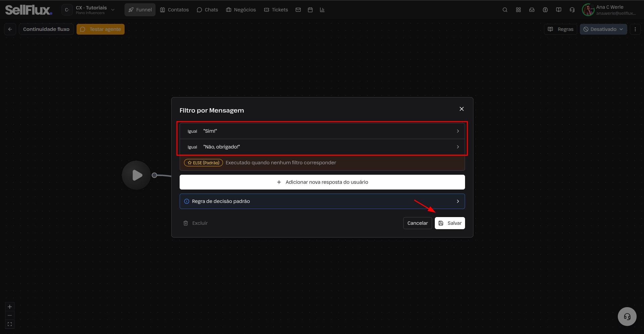The width and height of the screenshot is (644, 334).
Task: Open the Regras panel
Action: (560, 29)
